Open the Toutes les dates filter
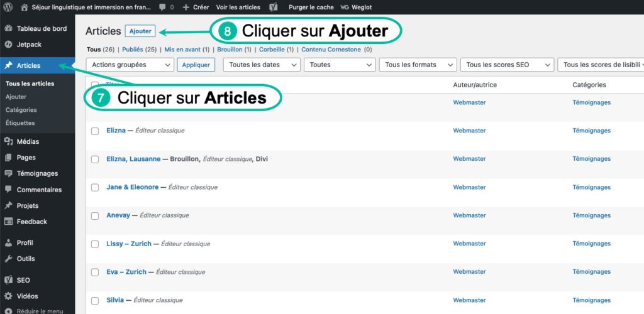The image size is (644, 314). (x=263, y=65)
